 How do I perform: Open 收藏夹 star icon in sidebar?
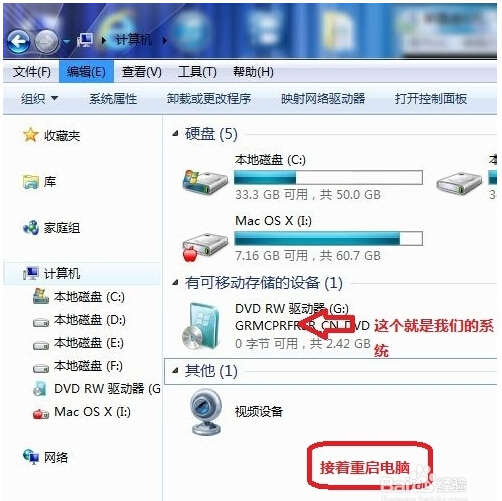click(30, 135)
